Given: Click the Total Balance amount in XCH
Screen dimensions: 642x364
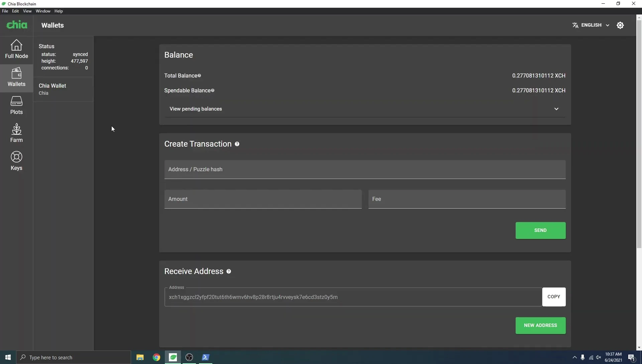Looking at the screenshot, I should [539, 76].
